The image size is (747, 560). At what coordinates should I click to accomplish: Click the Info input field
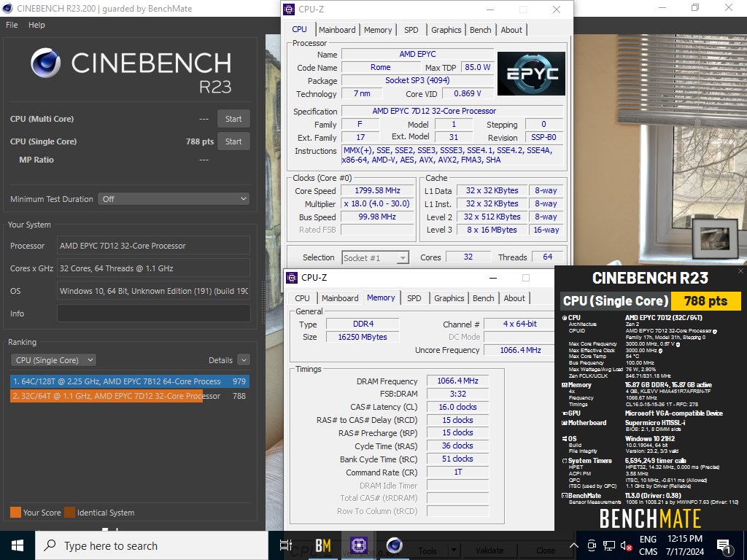tap(153, 314)
